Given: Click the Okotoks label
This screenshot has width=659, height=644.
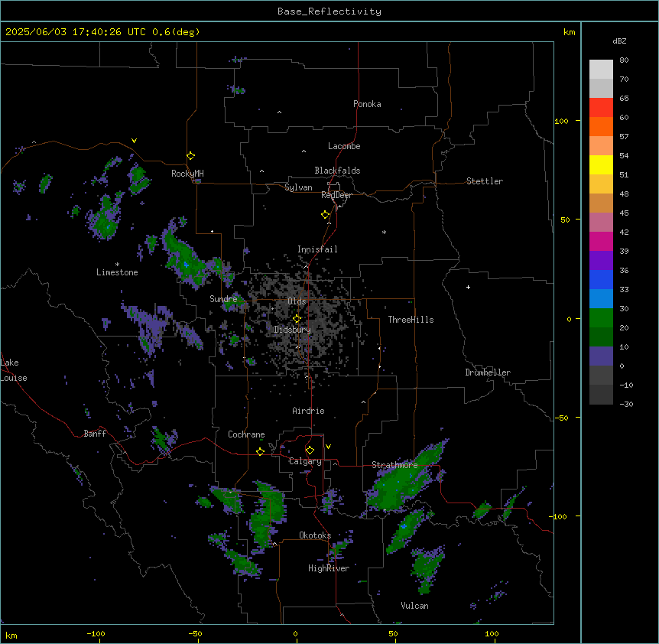Looking at the screenshot, I should [x=315, y=535].
